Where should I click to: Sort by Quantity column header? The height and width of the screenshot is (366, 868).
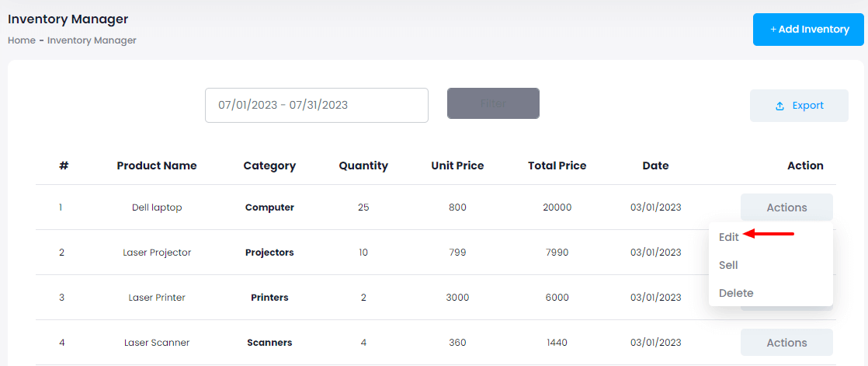(363, 166)
